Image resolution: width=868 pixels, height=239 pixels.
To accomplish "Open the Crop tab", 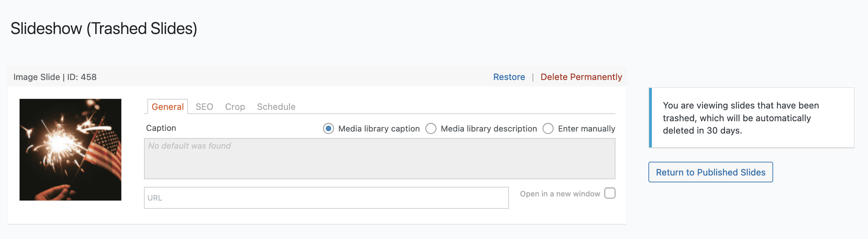I will pos(235,107).
